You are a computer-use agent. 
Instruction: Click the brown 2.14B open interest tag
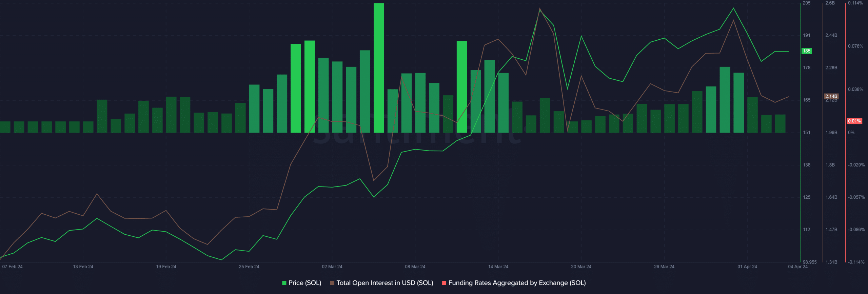831,96
